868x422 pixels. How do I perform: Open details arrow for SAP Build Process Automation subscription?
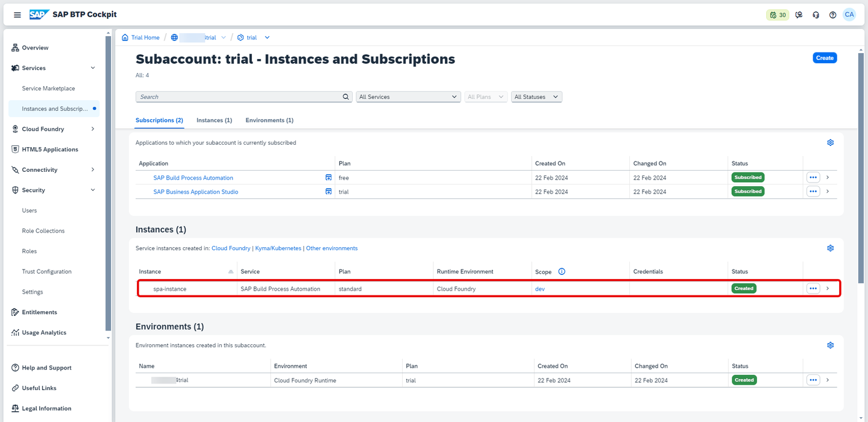[828, 177]
